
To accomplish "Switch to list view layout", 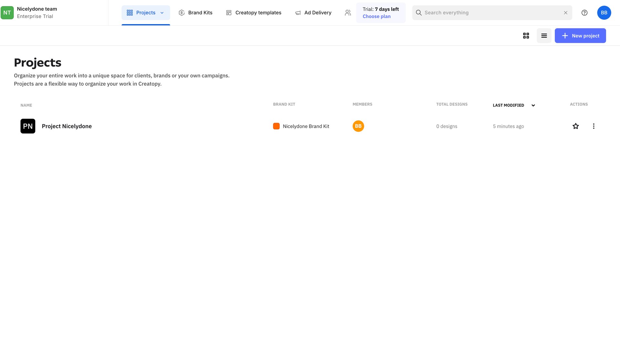I will click(x=544, y=35).
